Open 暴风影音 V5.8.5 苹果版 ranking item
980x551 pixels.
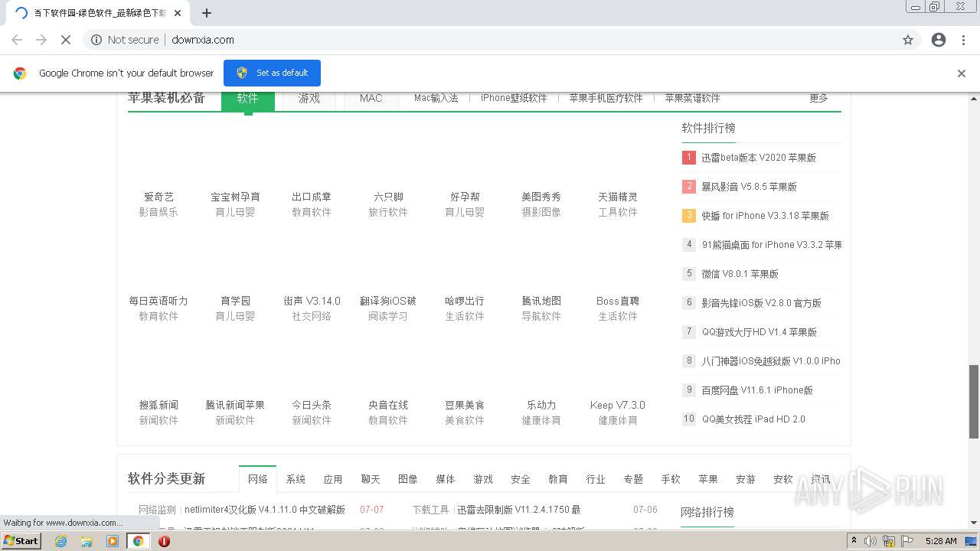click(x=749, y=187)
